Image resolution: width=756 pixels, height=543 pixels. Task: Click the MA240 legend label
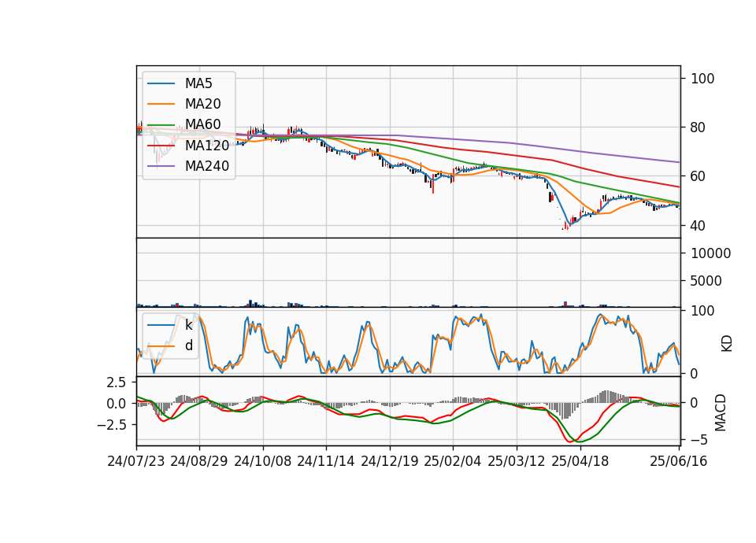coord(207,166)
